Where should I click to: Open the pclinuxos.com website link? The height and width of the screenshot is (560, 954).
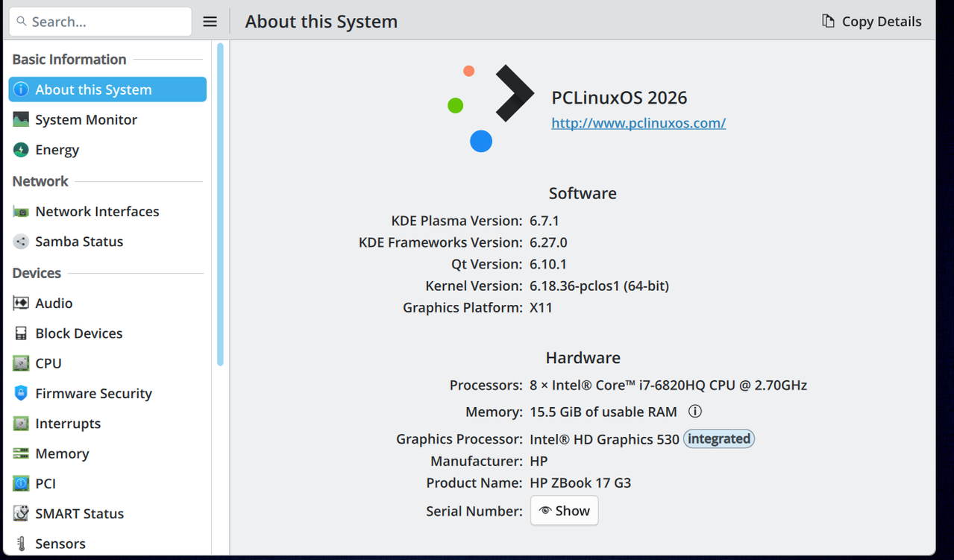pos(638,123)
